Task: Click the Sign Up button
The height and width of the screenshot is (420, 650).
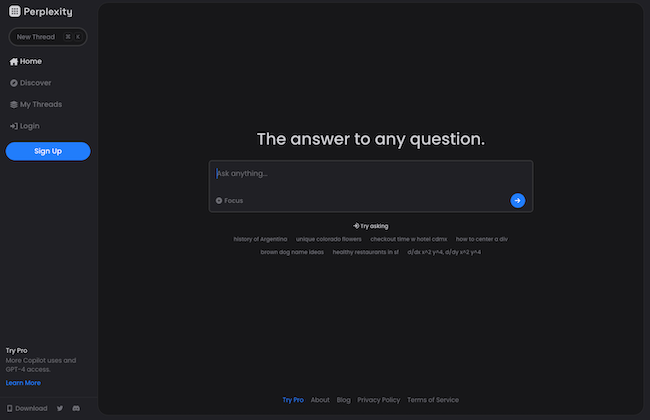Action: point(48,151)
